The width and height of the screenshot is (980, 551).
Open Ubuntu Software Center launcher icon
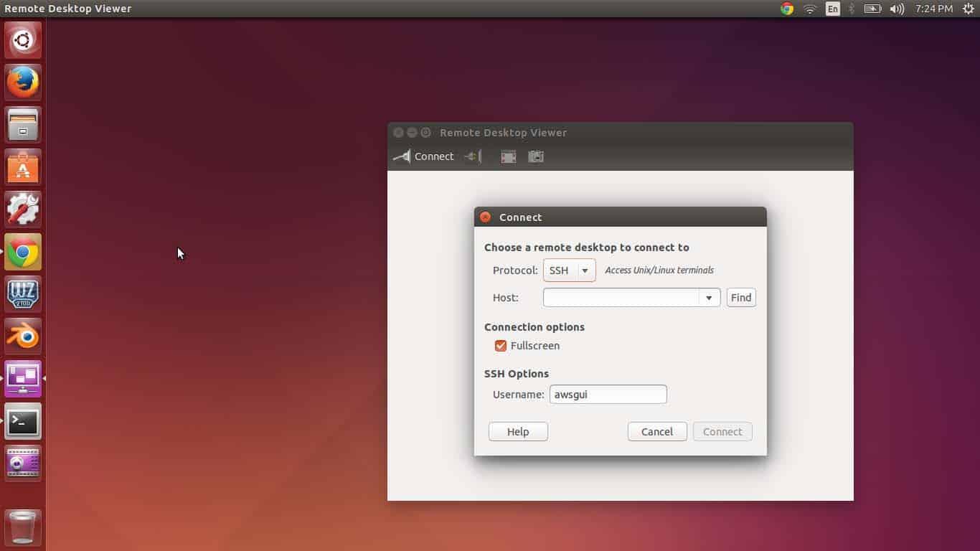tap(23, 166)
